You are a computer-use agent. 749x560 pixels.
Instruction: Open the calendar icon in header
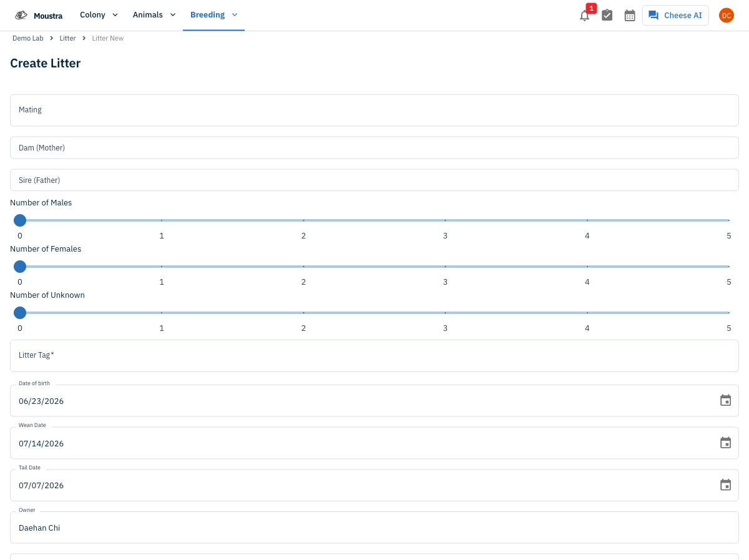click(x=630, y=16)
